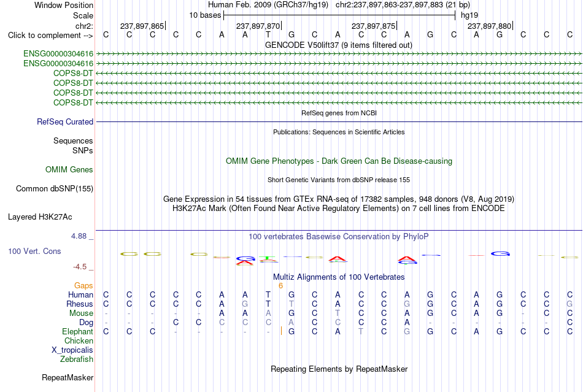
Task: Click the Dog species row label
Action: [x=87, y=323]
